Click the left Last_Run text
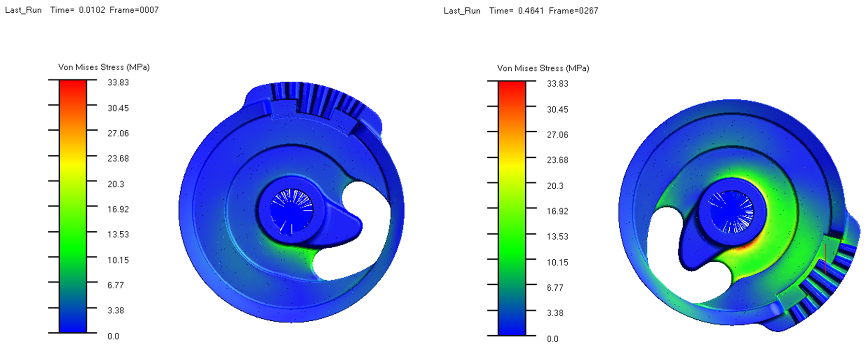Viewport: 868px width, 349px height. (x=23, y=10)
